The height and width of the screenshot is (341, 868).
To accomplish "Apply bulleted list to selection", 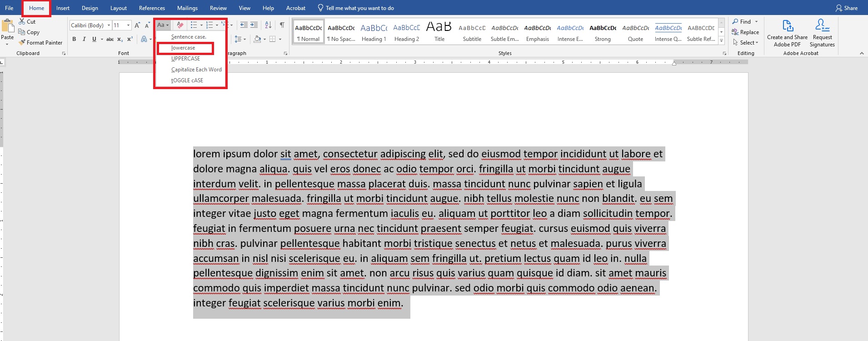I will 194,25.
